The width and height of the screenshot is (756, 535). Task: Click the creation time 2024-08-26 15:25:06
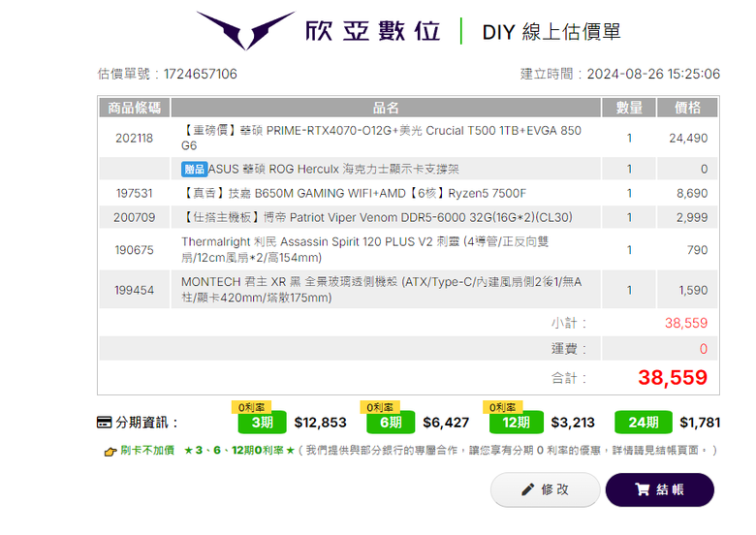653,74
